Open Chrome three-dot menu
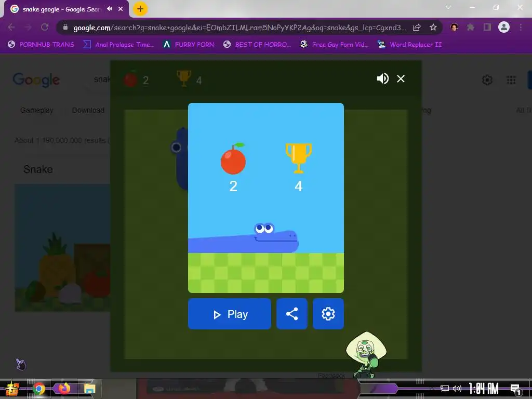The image size is (532, 399). [x=521, y=27]
